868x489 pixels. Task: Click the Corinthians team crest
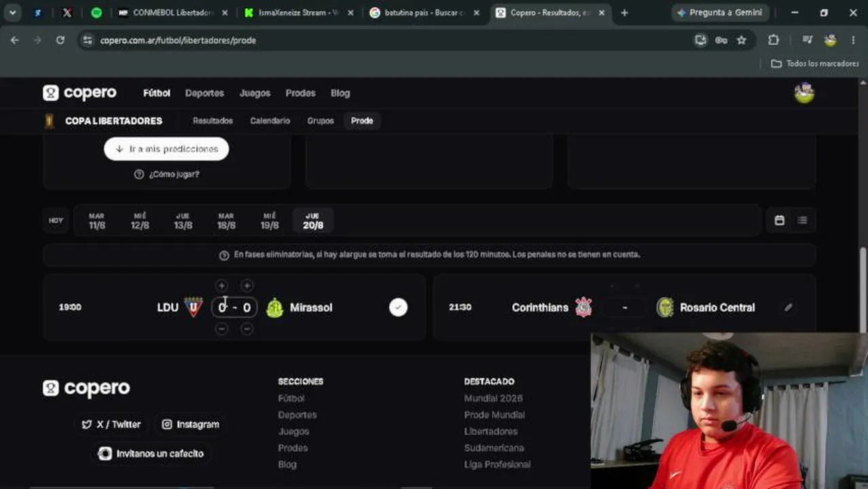(x=583, y=307)
